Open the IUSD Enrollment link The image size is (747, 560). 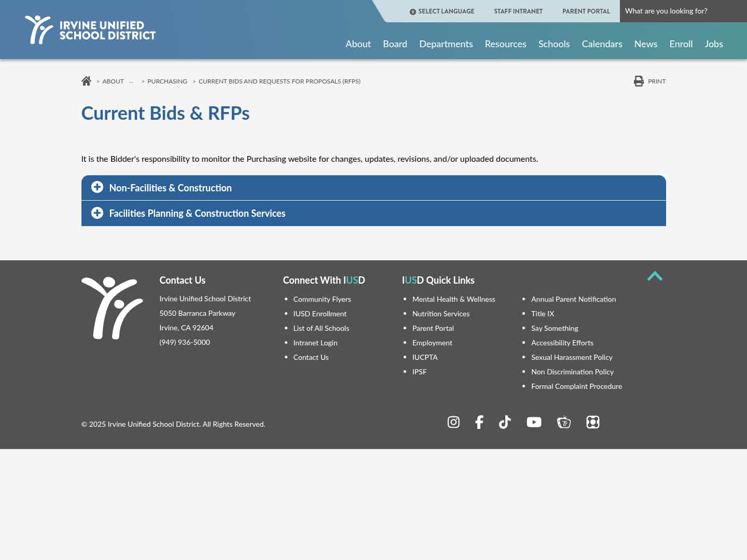(x=320, y=314)
